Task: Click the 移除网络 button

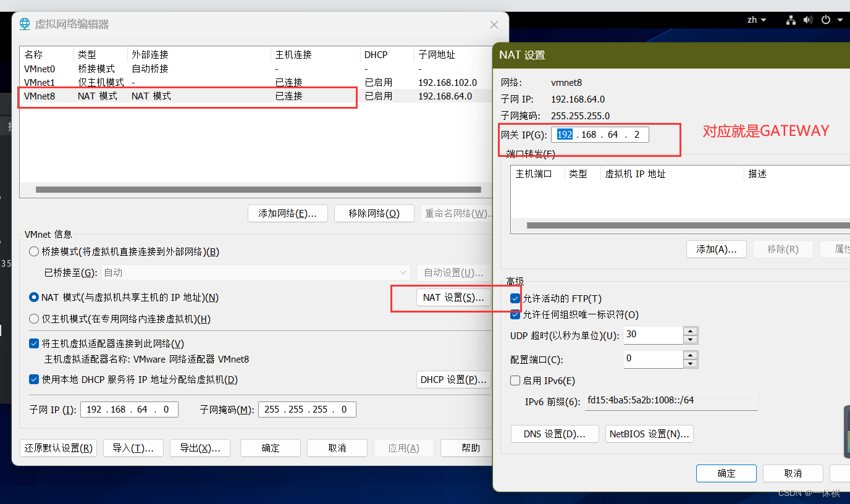Action: coord(374,214)
